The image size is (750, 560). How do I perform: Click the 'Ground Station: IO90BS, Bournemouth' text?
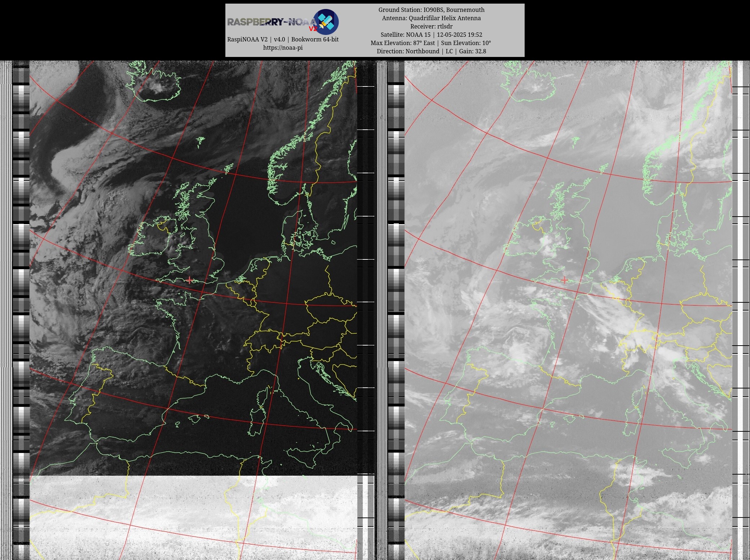coord(431,10)
